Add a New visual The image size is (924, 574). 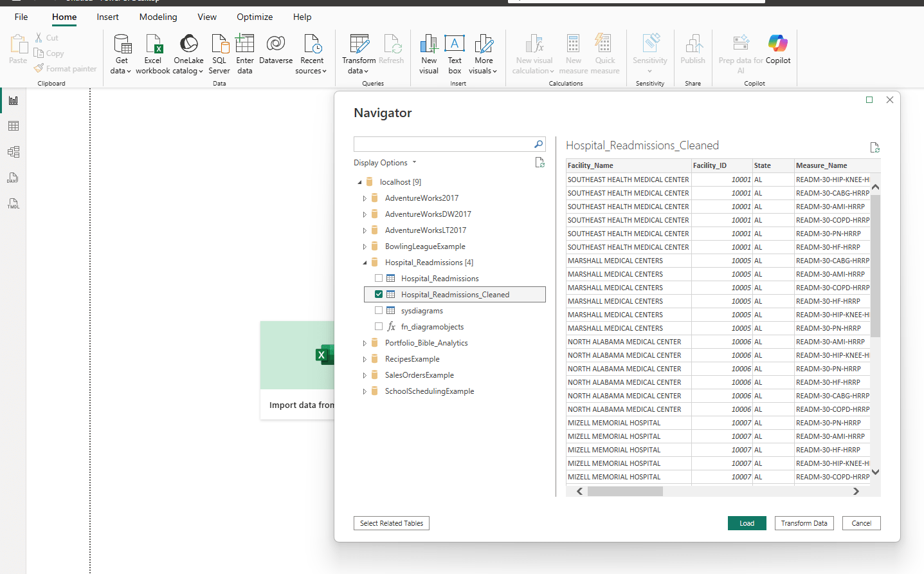(x=429, y=54)
